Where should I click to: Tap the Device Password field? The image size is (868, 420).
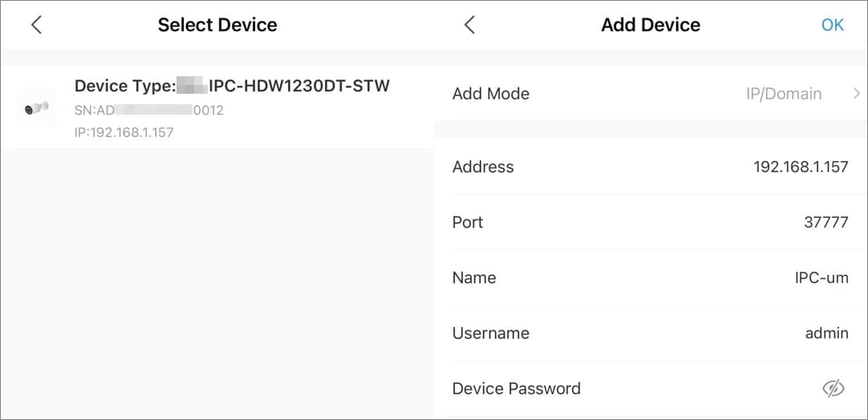point(651,389)
